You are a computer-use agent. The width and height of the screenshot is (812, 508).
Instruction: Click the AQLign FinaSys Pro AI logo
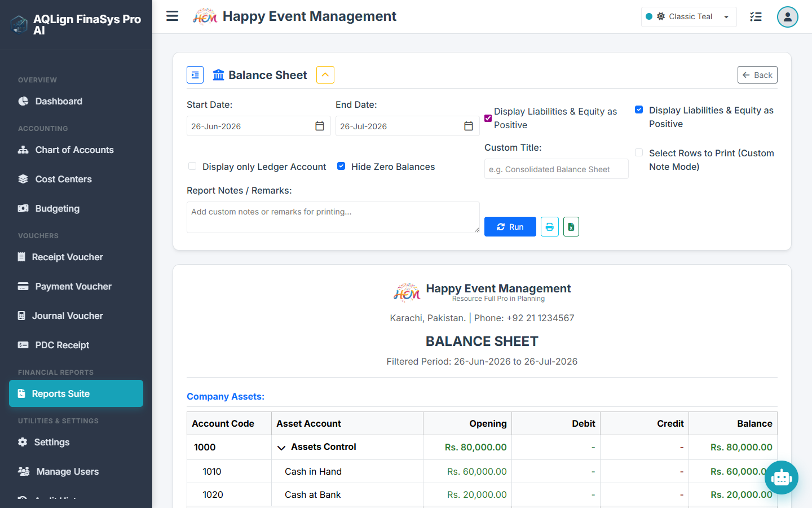point(19,24)
